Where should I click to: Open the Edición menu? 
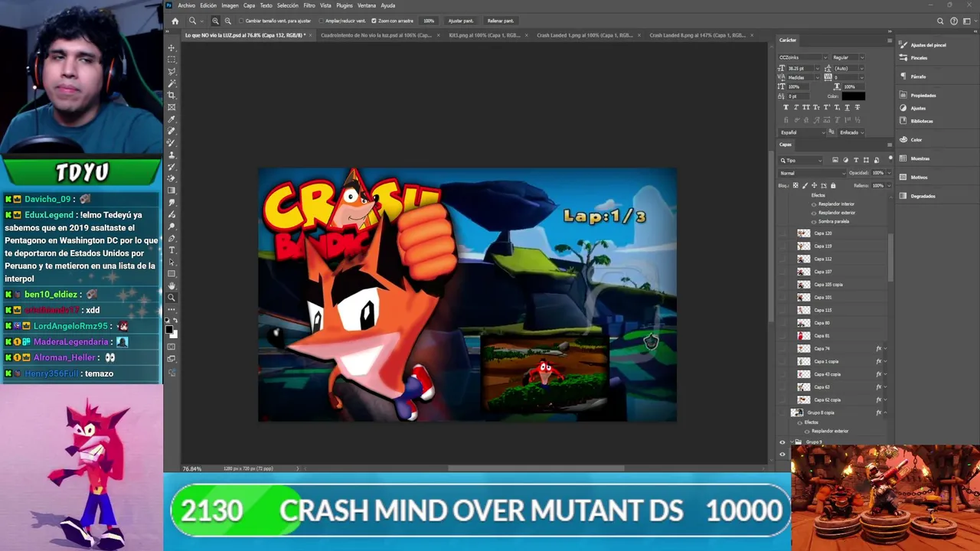point(208,5)
